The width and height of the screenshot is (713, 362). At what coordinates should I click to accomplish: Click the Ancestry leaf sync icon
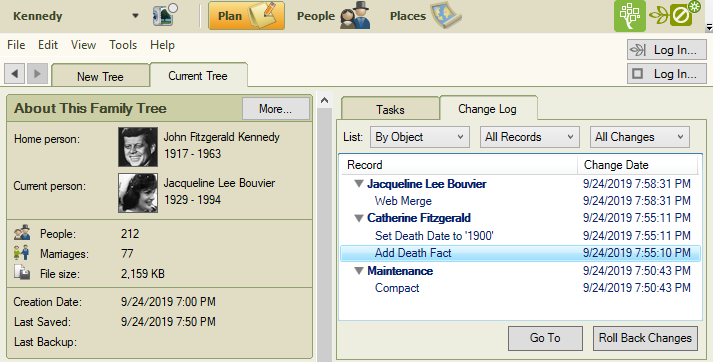pos(674,15)
